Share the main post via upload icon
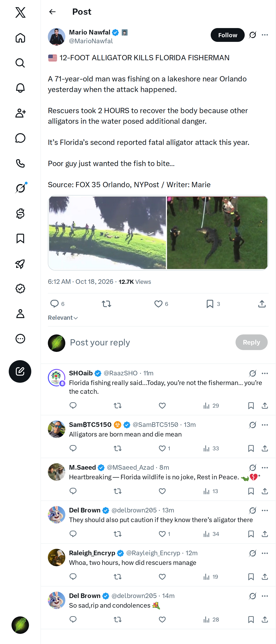Screen dimensions: 276x644 [262, 304]
